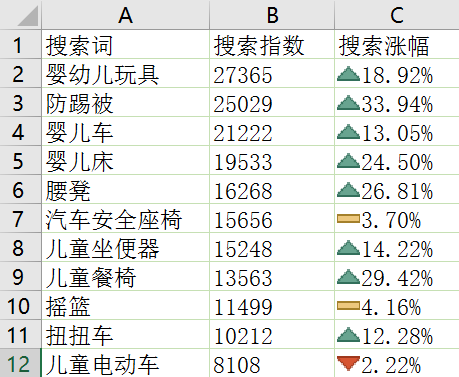Select row 6 header
Viewport: 459px width, 377px height.
[x=20, y=189]
